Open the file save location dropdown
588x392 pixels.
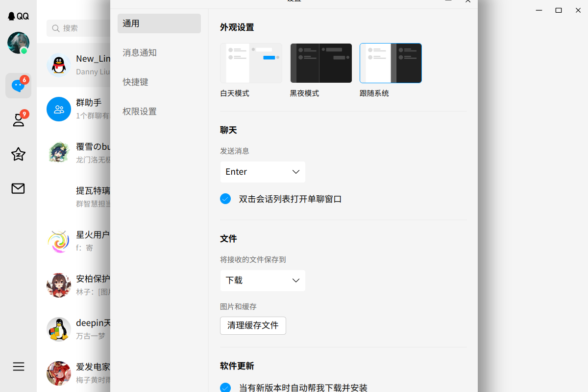(x=263, y=280)
